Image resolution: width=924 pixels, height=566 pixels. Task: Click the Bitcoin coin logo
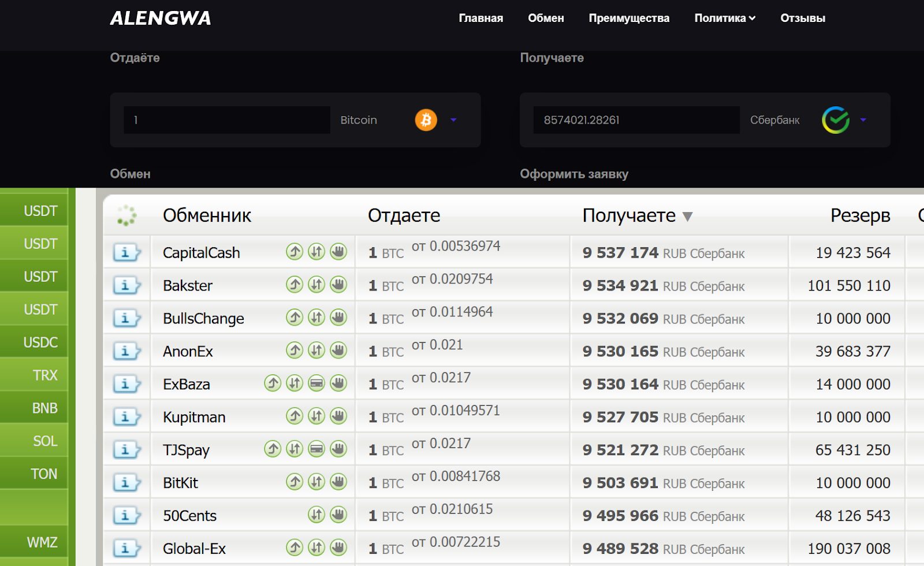426,120
